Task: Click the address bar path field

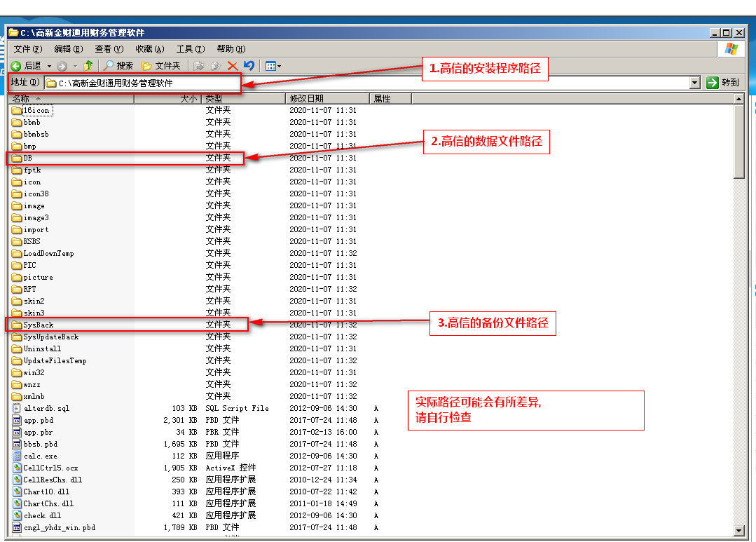Action: point(364,83)
